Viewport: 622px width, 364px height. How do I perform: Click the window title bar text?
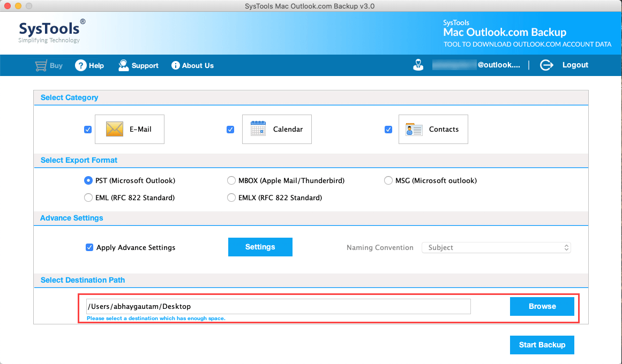click(310, 6)
